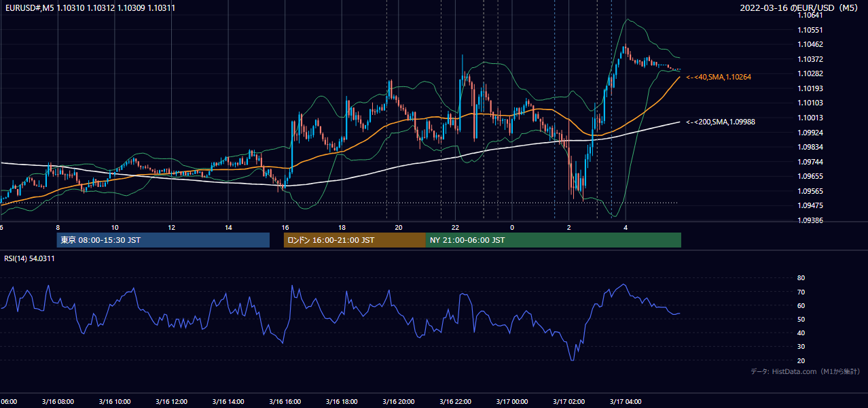
Task: Click the 3/16 08:00 date label
Action: point(58,402)
